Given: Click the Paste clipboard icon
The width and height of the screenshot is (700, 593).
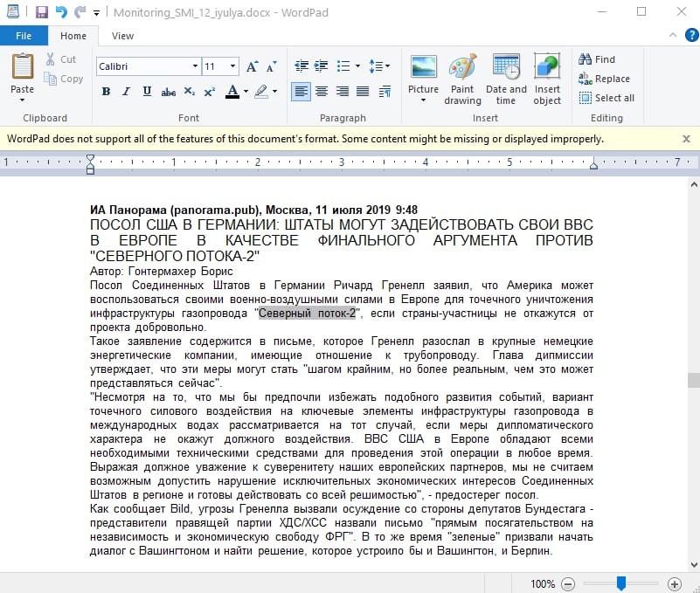Looking at the screenshot, I should click(x=23, y=67).
